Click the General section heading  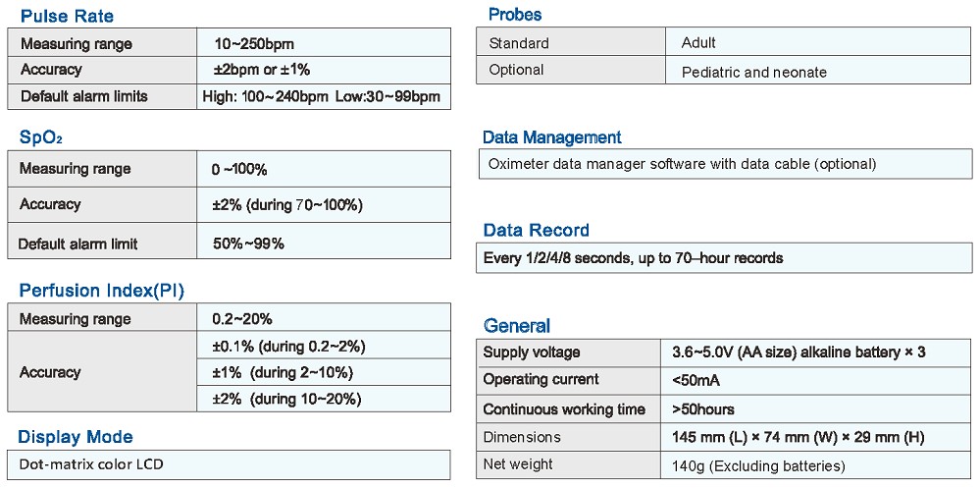[x=517, y=326]
